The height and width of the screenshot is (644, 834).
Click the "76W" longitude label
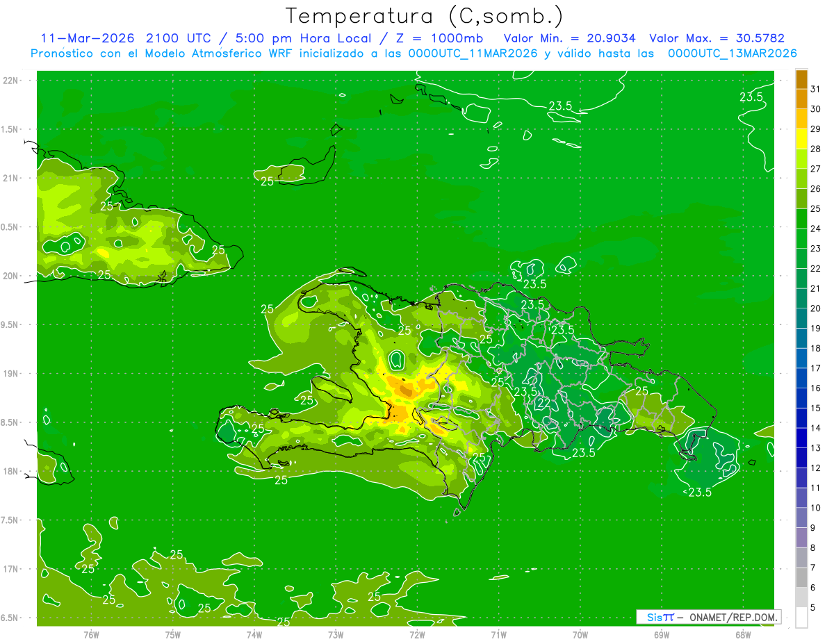pyautogui.click(x=91, y=635)
